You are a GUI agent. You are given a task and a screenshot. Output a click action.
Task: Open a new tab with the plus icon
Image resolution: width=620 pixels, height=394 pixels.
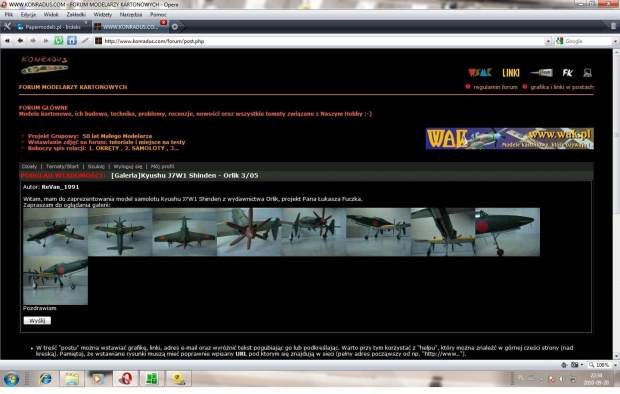(175, 27)
